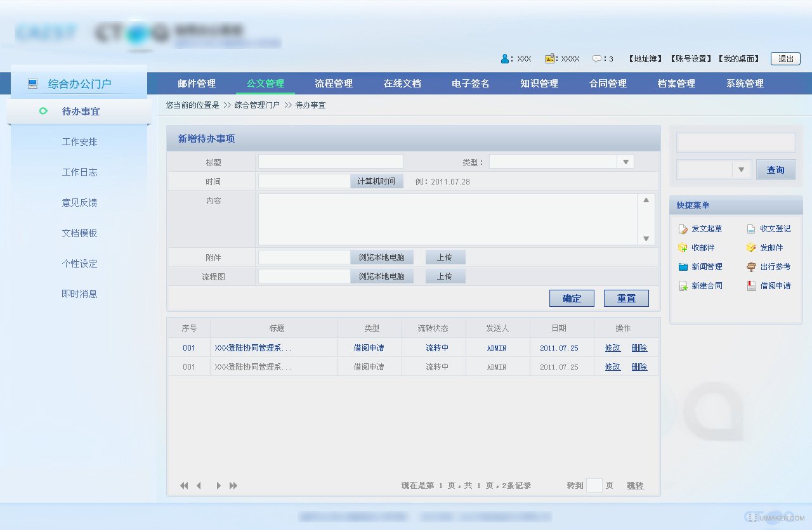Click the 收文登记 document icon
This screenshot has width=812, height=530.
tap(751, 229)
